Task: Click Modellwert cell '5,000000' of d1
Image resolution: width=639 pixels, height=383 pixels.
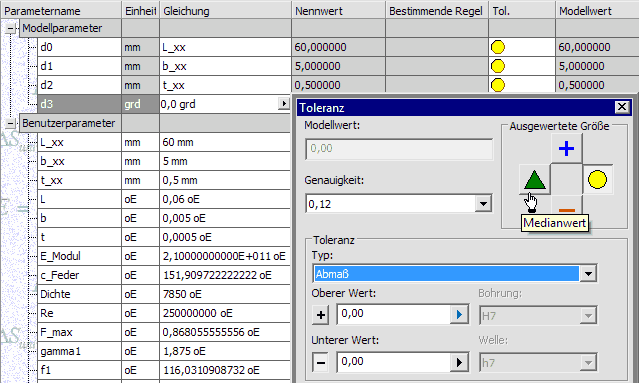Action: click(597, 66)
